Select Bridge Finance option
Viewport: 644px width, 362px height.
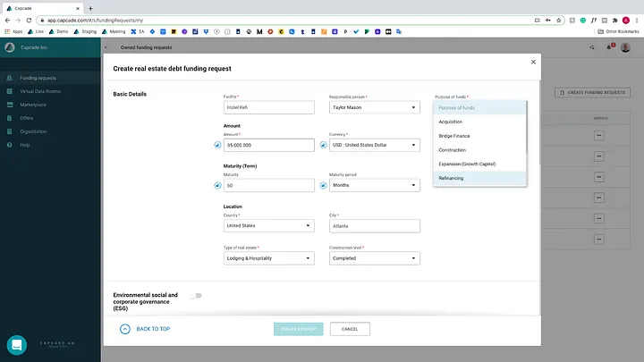tap(479, 136)
